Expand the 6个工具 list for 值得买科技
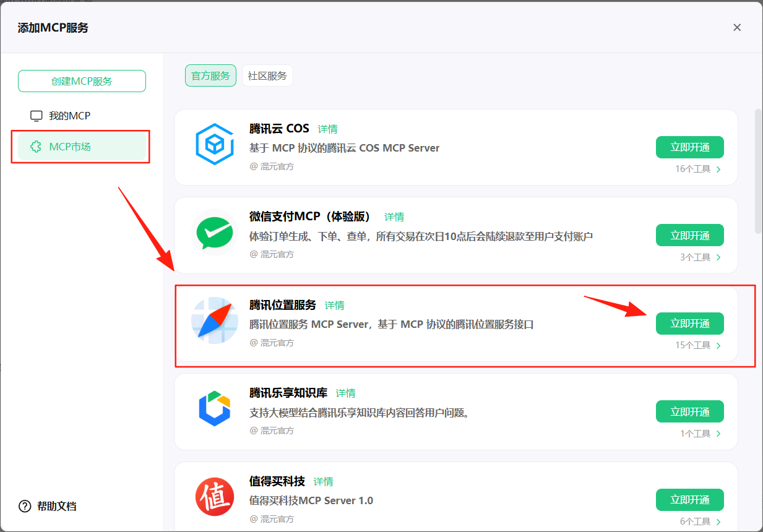The width and height of the screenshot is (763, 532). tap(700, 521)
